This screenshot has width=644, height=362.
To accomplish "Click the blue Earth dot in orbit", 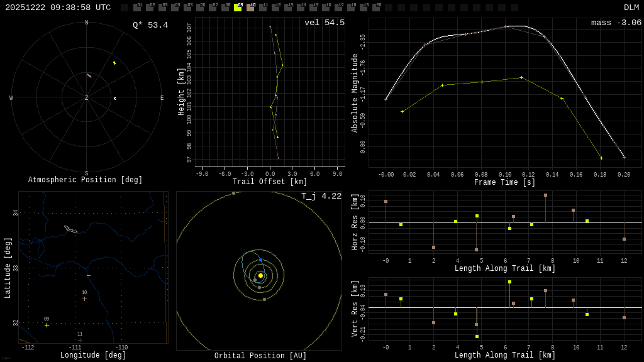I will [x=261, y=260].
